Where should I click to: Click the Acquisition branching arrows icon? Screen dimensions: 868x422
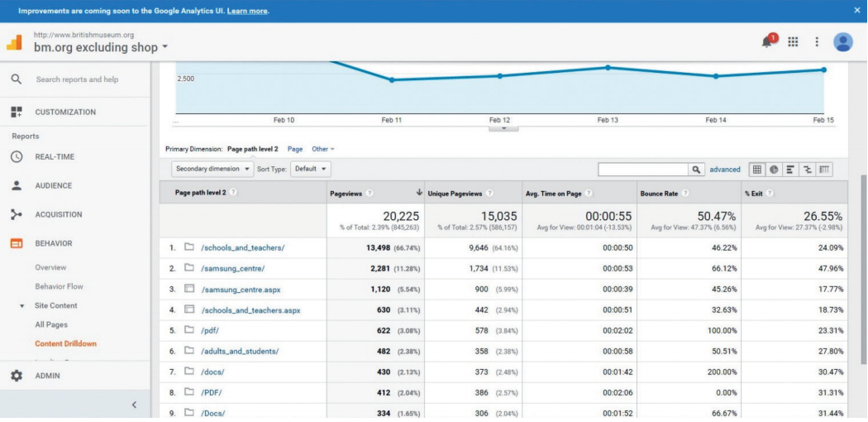click(x=17, y=214)
